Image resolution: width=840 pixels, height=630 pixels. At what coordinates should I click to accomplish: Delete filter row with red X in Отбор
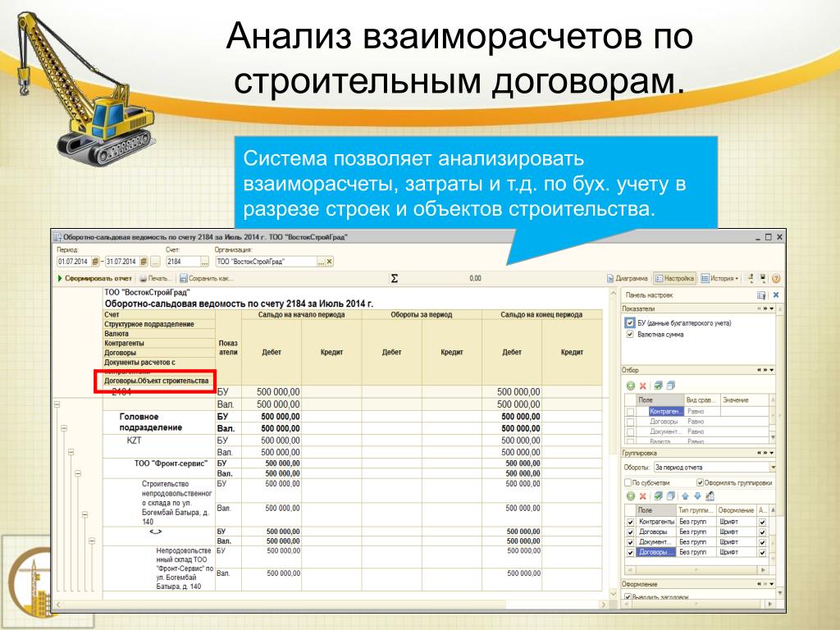(x=643, y=386)
